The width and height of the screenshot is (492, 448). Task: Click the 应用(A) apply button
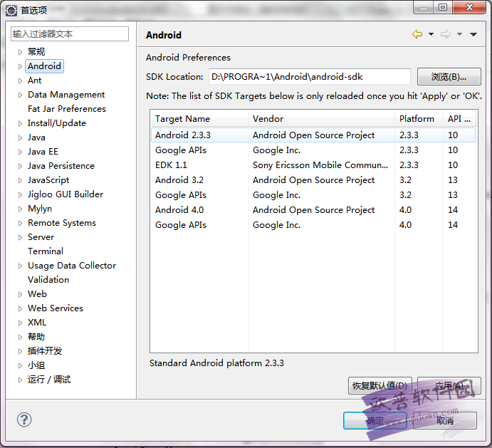pyautogui.click(x=449, y=385)
